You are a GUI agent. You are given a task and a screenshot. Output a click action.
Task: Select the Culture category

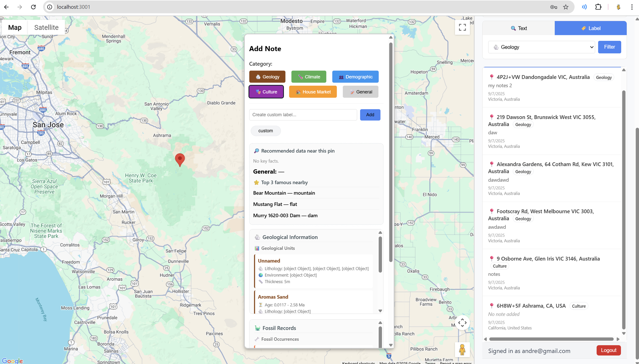(266, 92)
